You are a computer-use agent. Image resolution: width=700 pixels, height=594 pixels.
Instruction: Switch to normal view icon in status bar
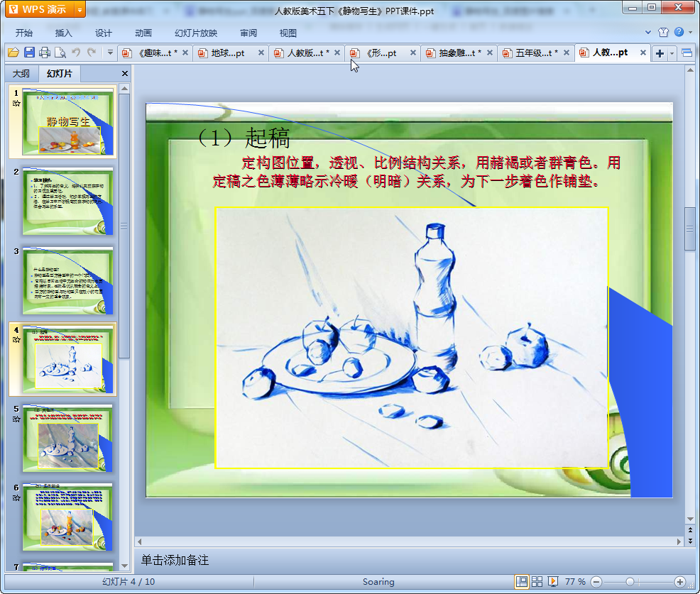pyautogui.click(x=521, y=581)
